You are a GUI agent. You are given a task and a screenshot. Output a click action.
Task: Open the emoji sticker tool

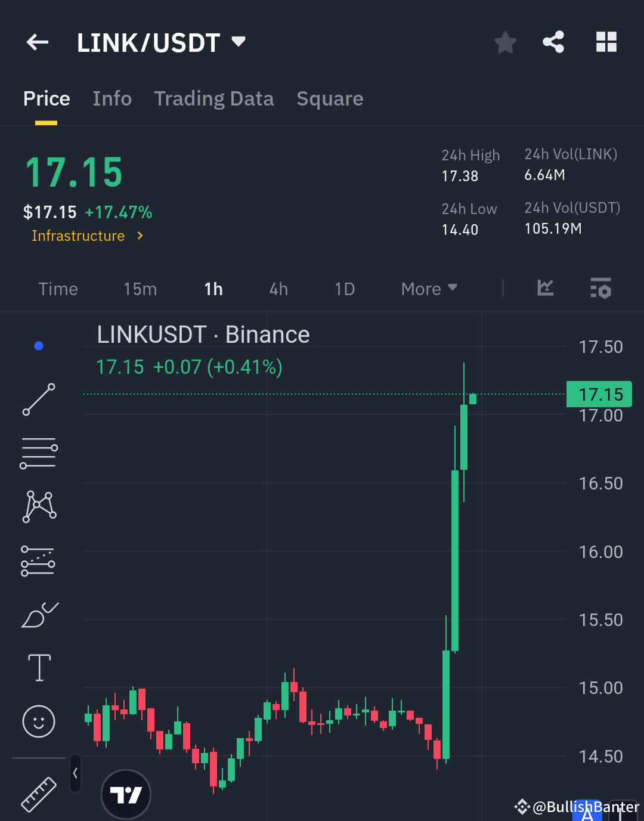38,721
